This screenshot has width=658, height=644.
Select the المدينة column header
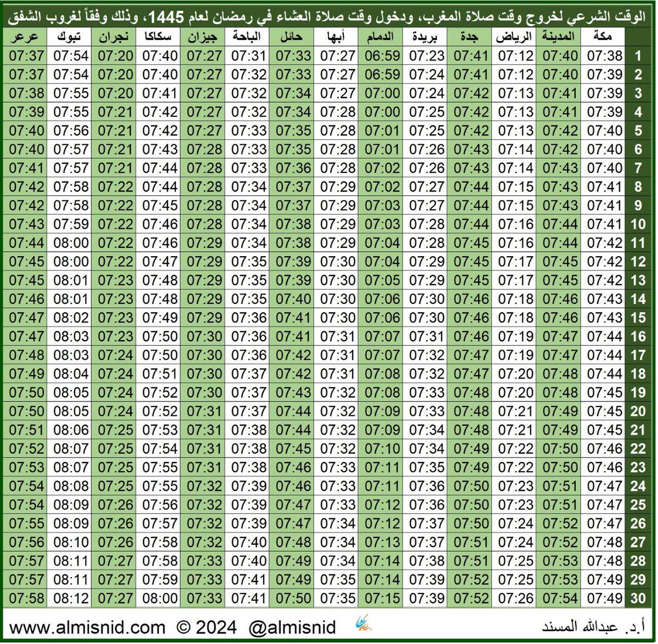click(559, 37)
